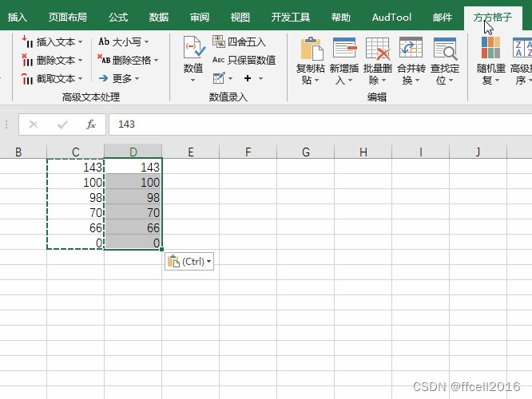Switch to the 数据 ribbon tab
Viewport: 532px width, 399px height.
[159, 17]
